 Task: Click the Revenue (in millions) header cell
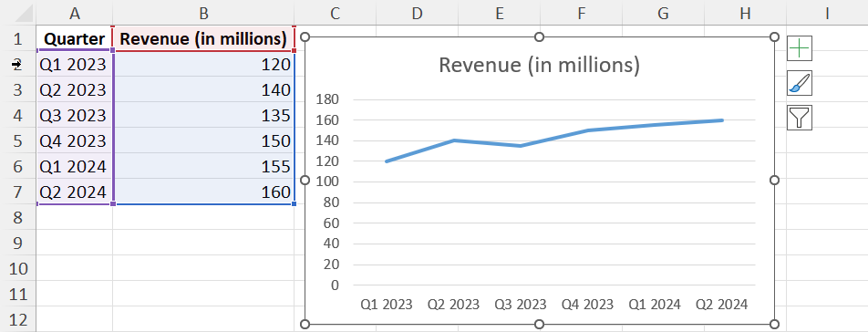pos(203,38)
